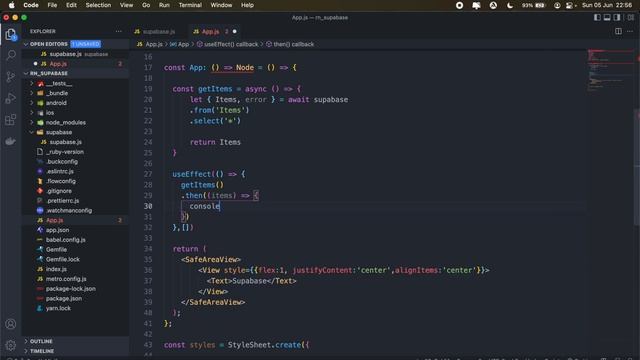Open the Docker view in activity bar
Viewport: 640px width, 360px height.
[x=11, y=141]
